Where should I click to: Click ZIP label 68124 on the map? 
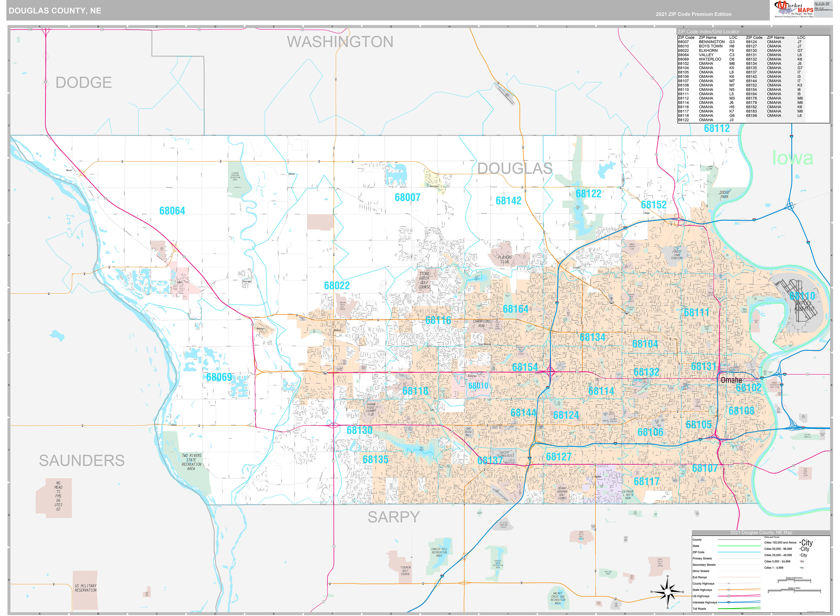(566, 415)
